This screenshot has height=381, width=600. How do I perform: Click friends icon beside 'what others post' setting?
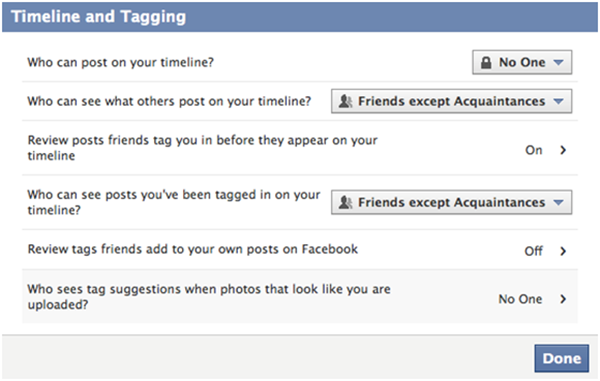[x=345, y=101]
